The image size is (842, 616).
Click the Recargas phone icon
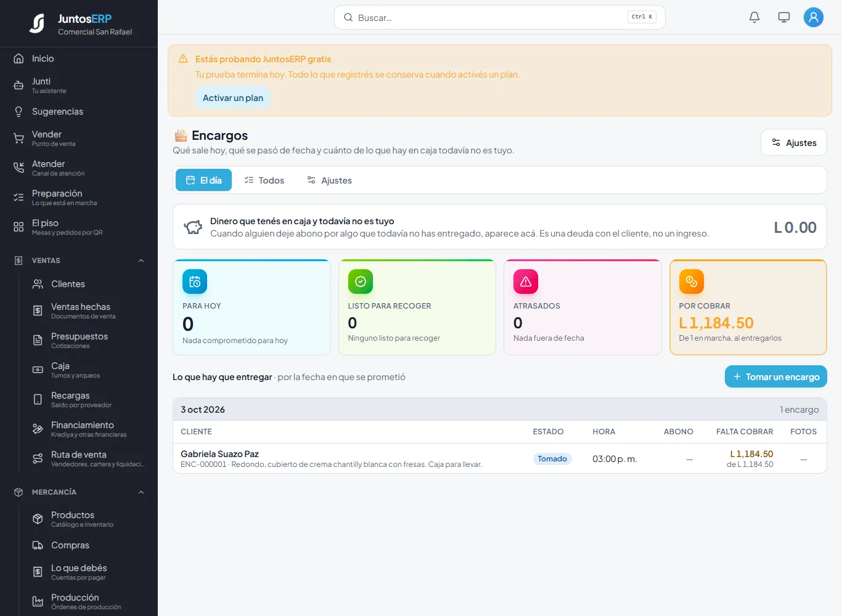[38, 400]
